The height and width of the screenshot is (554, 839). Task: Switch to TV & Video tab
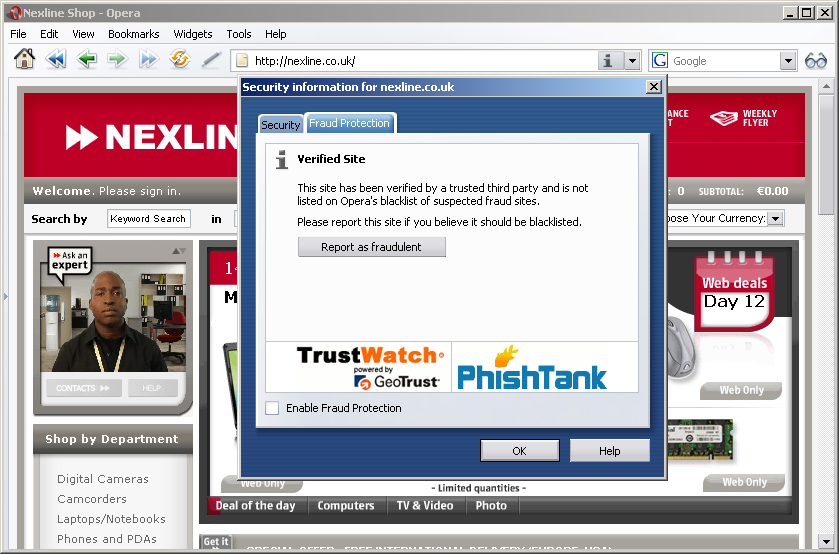[425, 506]
